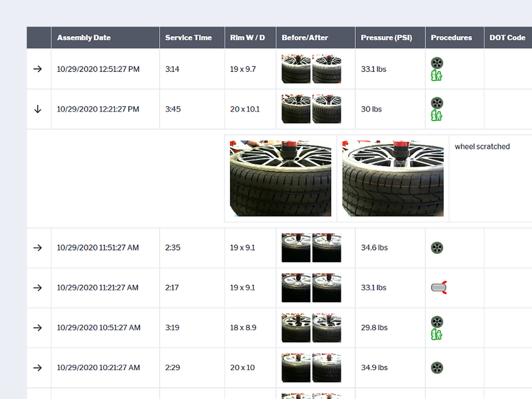The width and height of the screenshot is (532, 399).
Task: Click date 10/29/2020 10:21:27 AM
Action: [x=98, y=367]
